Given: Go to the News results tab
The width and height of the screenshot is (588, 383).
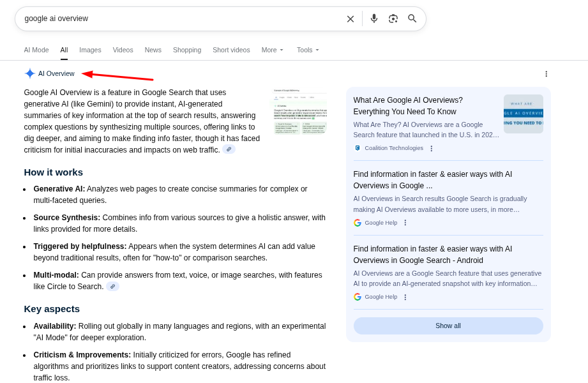Looking at the screenshot, I should coord(153,50).
